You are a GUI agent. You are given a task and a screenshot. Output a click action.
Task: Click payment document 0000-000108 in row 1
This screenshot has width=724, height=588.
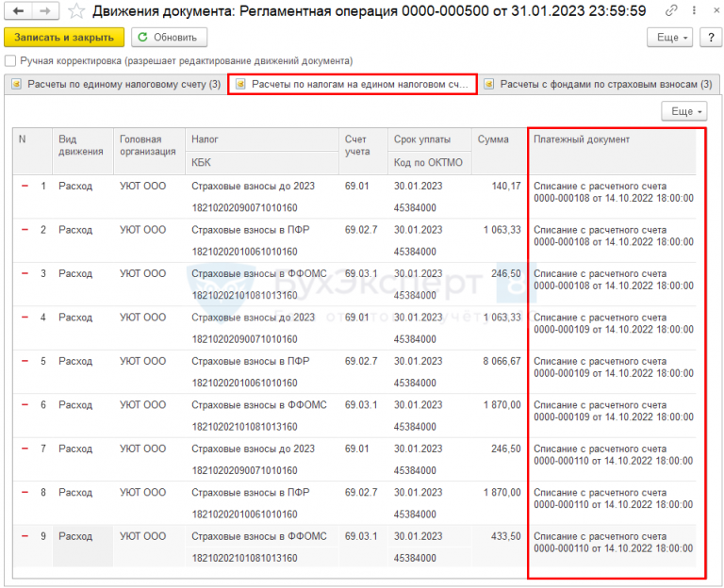coord(613,192)
